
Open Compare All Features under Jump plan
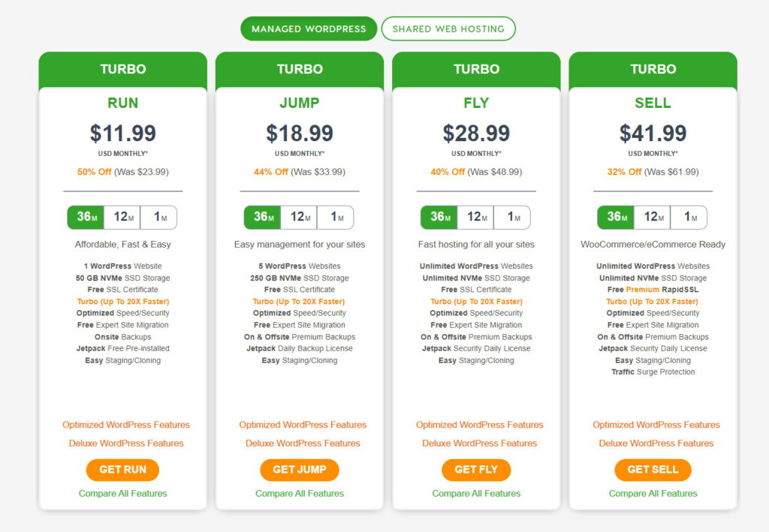[x=299, y=494]
